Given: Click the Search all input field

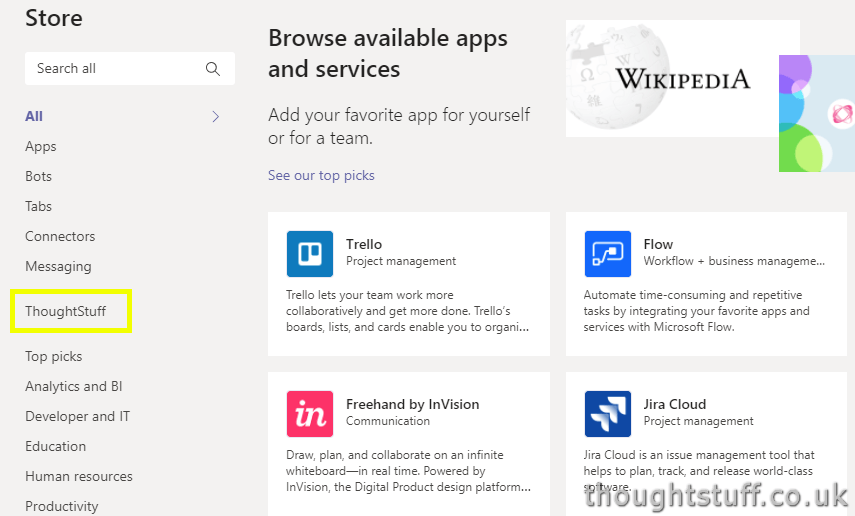Looking at the screenshot, I should point(130,68).
